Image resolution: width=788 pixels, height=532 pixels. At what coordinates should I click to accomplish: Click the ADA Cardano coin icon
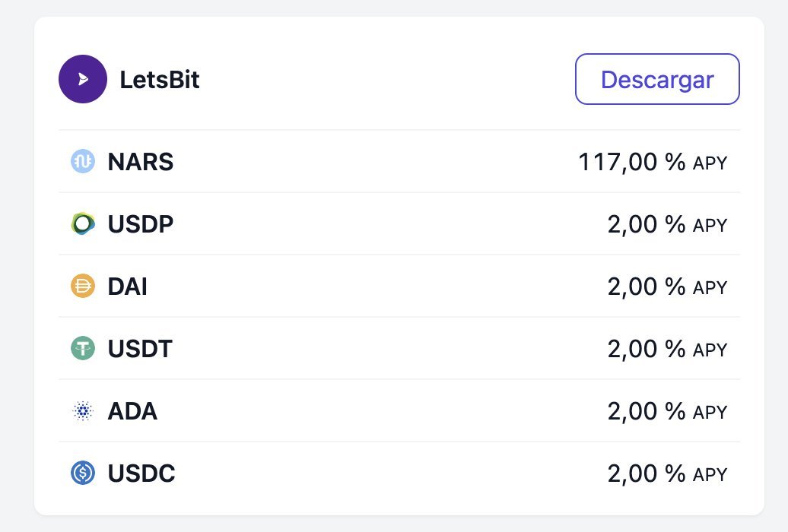coord(83,411)
